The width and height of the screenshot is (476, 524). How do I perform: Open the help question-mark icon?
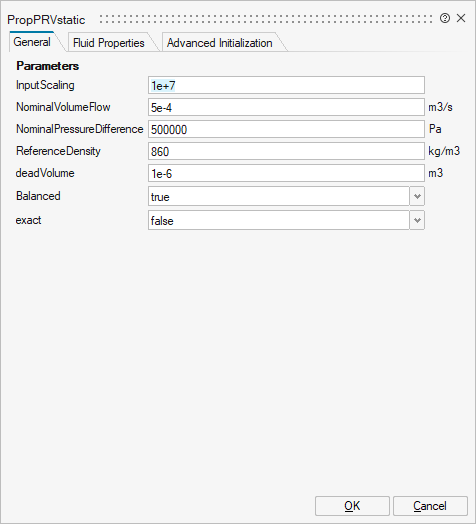(x=445, y=18)
